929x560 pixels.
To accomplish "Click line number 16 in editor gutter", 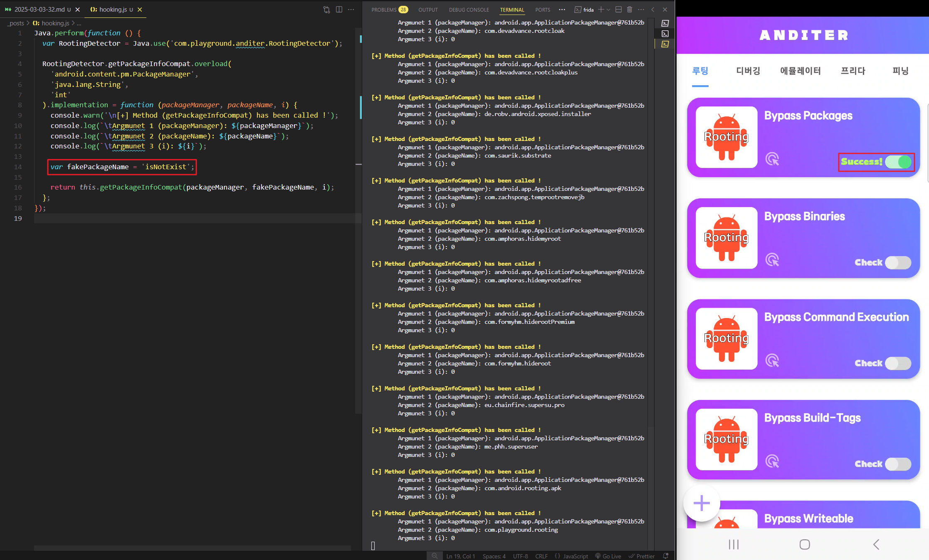I will click(18, 187).
